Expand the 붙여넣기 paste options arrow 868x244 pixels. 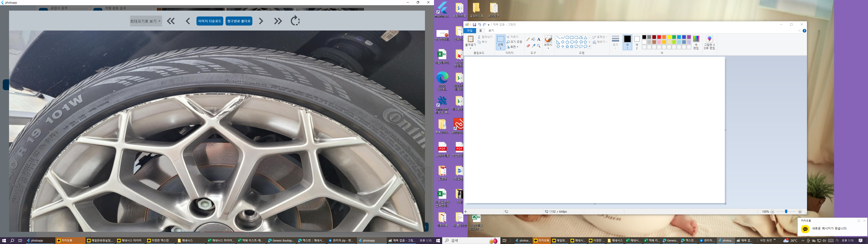click(x=470, y=48)
